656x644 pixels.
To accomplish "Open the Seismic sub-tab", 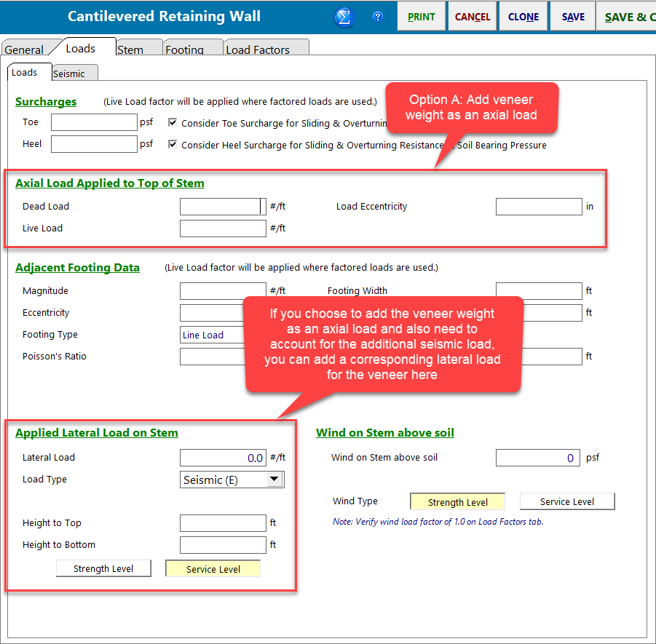I will [74, 73].
